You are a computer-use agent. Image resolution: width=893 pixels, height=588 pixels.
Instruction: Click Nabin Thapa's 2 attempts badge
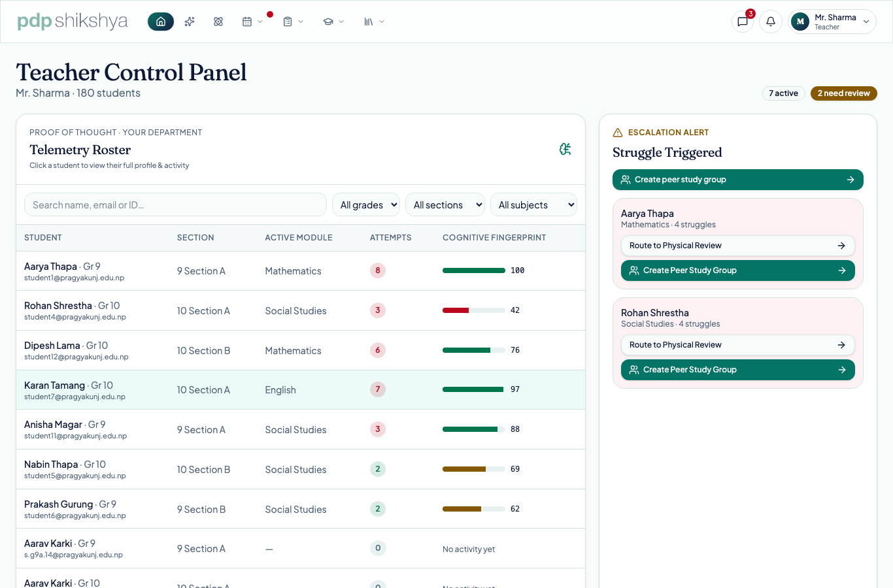point(378,469)
